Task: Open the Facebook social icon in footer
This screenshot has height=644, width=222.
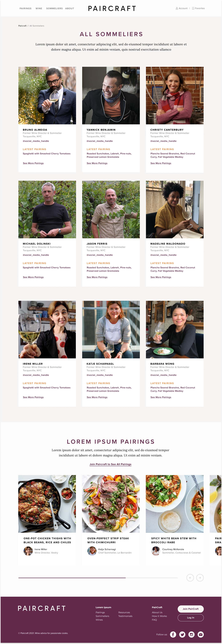Action: (x=173, y=634)
